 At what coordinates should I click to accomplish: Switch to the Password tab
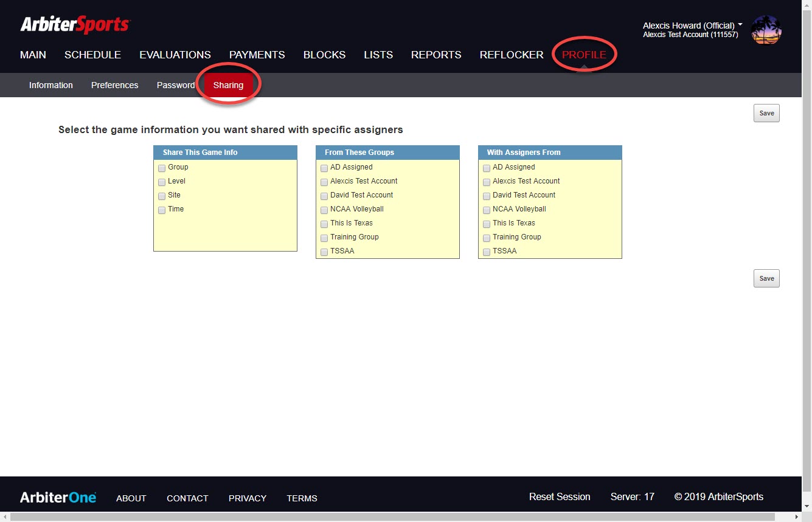(176, 85)
